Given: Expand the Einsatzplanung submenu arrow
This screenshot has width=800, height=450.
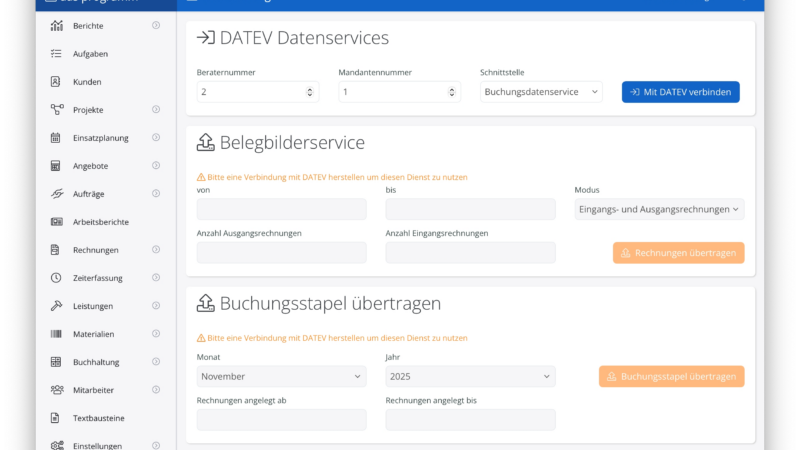Looking at the screenshot, I should tap(156, 137).
